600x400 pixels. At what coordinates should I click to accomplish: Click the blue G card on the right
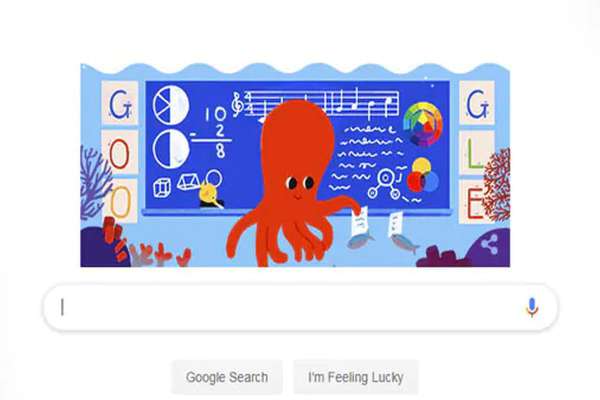(477, 103)
